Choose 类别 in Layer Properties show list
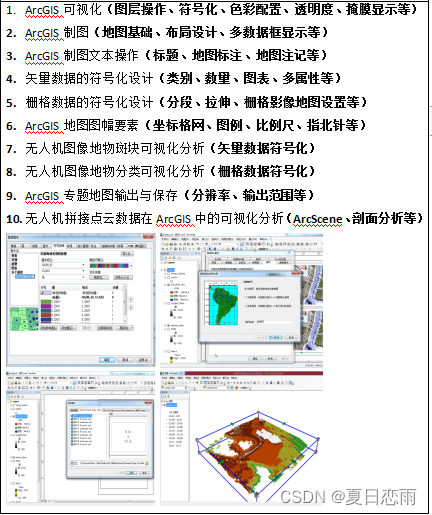This screenshot has width=432, height=515. (x=14, y=259)
